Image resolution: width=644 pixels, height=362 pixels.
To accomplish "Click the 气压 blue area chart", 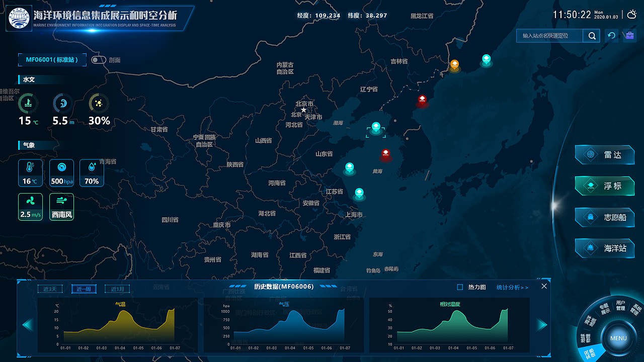I will tap(289, 326).
